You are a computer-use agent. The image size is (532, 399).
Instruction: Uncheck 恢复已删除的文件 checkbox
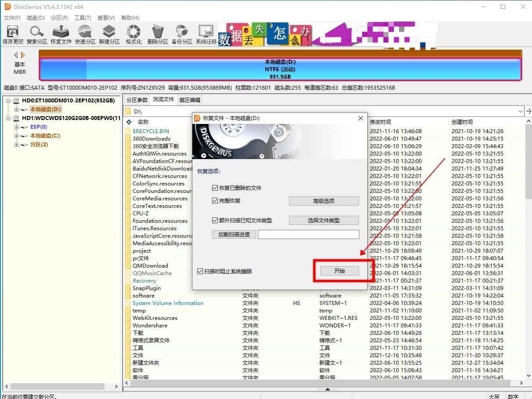[x=215, y=188]
